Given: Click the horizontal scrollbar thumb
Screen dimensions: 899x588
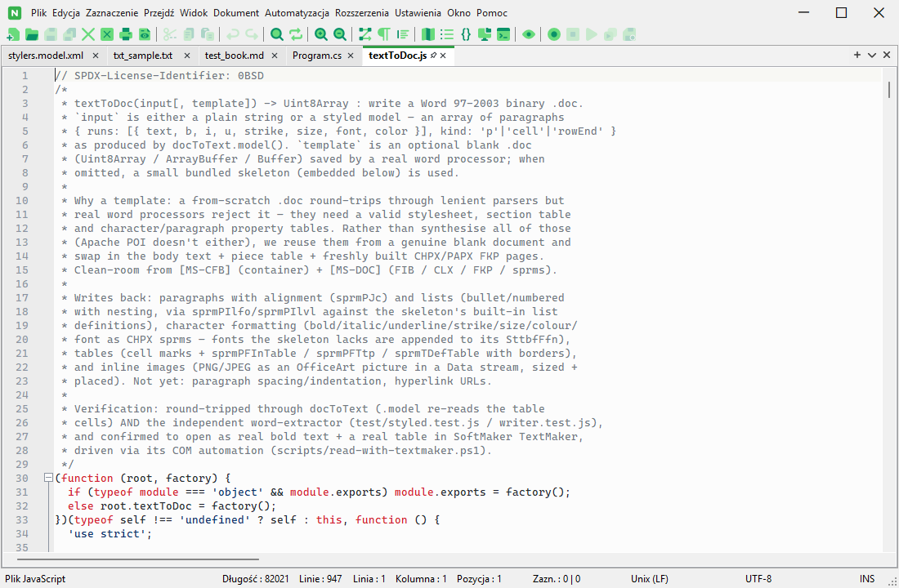Looking at the screenshot, I should point(137,559).
